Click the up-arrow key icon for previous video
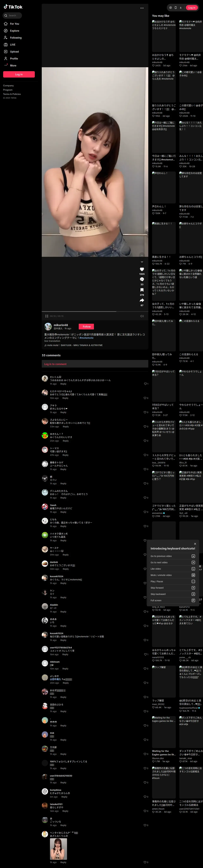 (x=193, y=556)
